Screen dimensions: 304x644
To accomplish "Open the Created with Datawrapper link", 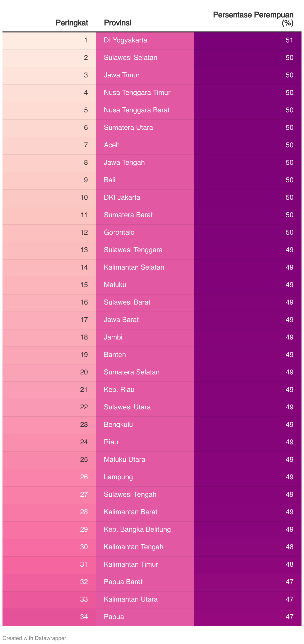I will pyautogui.click(x=34, y=638).
